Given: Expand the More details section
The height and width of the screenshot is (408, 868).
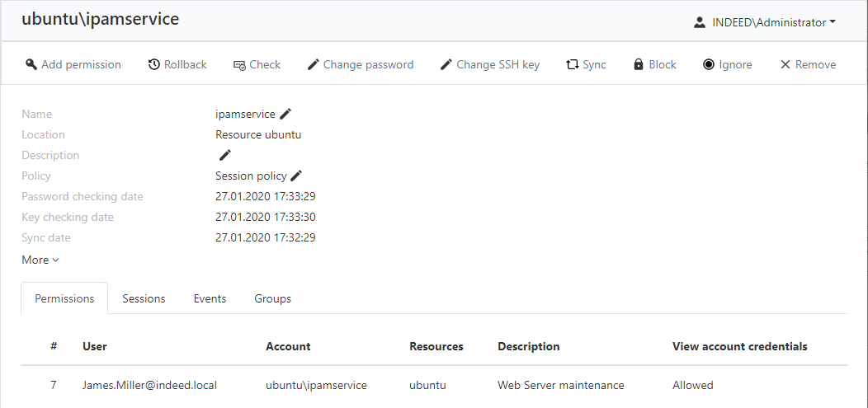Looking at the screenshot, I should pos(40,260).
